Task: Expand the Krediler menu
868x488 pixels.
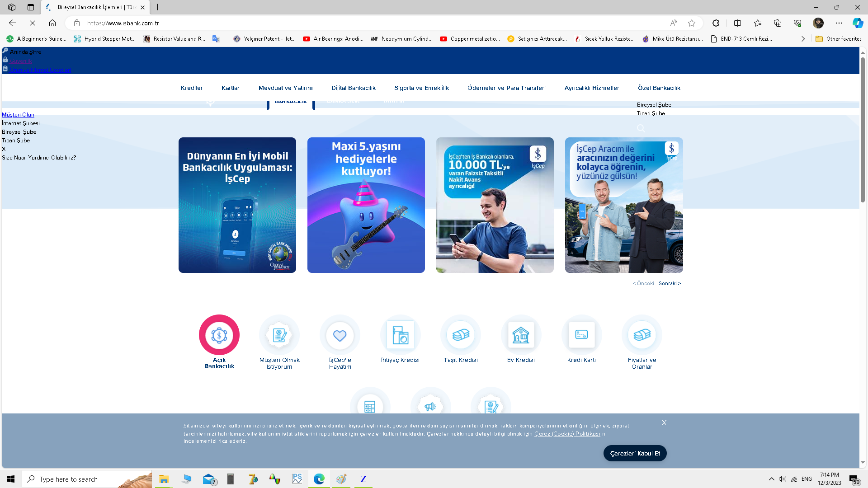Action: [192, 88]
